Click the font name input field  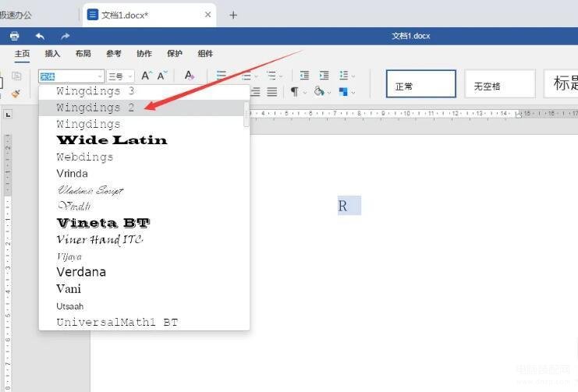tap(68, 76)
